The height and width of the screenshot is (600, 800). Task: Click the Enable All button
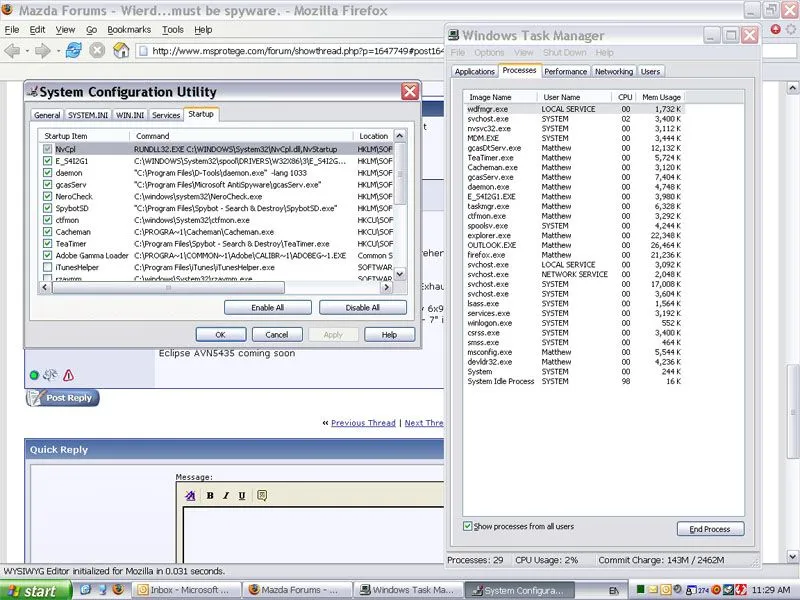click(x=267, y=308)
